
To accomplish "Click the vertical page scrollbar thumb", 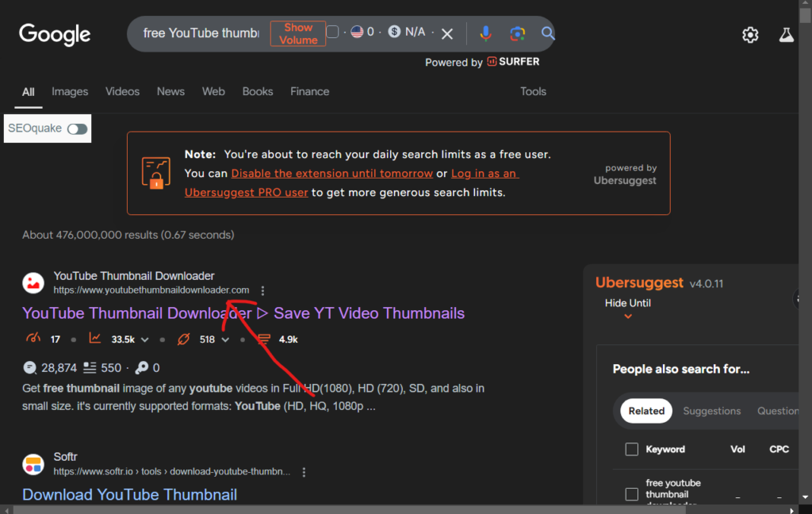I will point(806,14).
